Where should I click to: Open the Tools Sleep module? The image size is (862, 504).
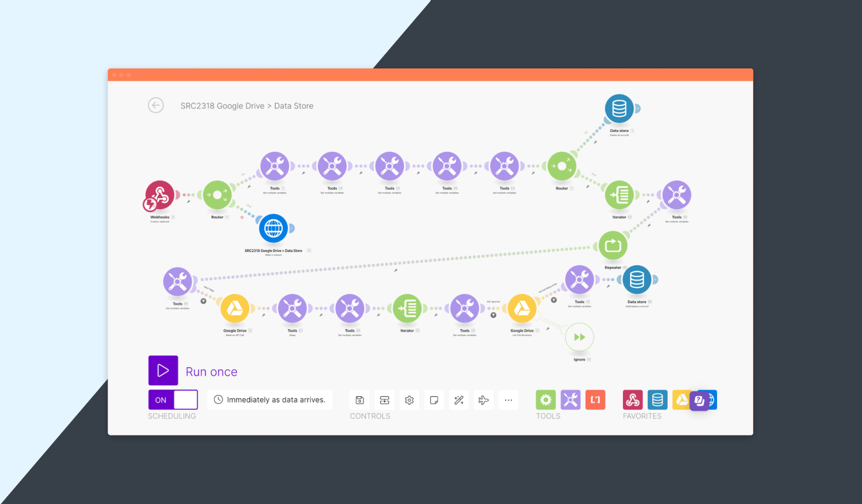click(x=293, y=309)
